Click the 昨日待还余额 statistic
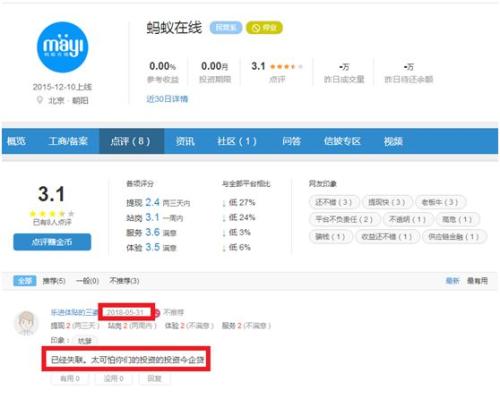 [409, 73]
